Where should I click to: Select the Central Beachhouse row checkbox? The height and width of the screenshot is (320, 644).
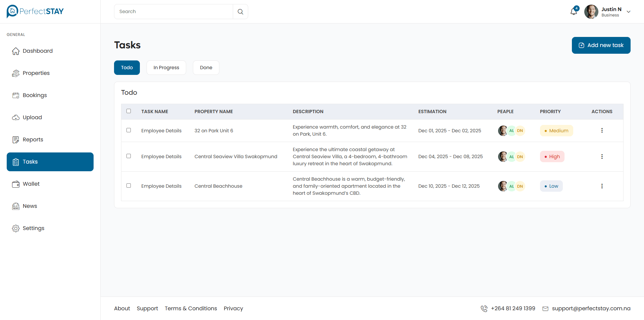[x=128, y=186]
